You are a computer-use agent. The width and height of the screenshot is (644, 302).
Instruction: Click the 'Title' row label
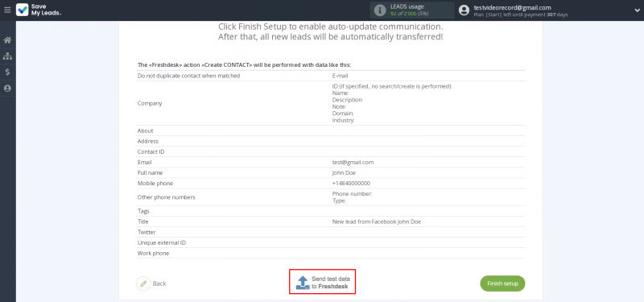coord(143,222)
